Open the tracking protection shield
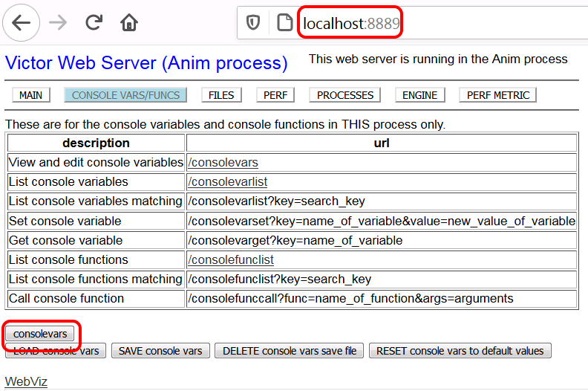The width and height of the screenshot is (588, 391). pos(253,22)
